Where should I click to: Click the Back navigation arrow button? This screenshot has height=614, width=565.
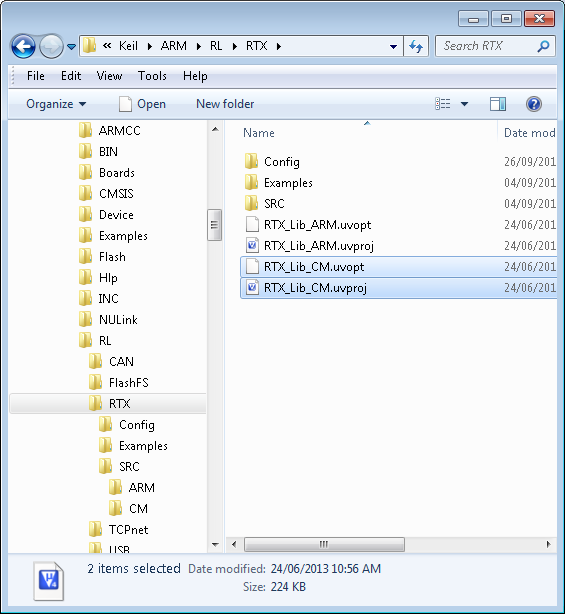23,47
